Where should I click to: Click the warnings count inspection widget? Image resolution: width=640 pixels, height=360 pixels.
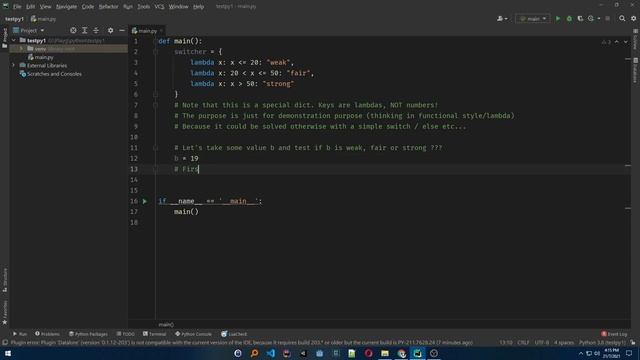point(606,42)
